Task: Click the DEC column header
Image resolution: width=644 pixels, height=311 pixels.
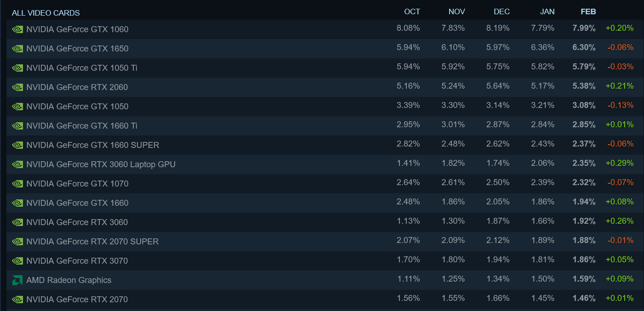Action: point(502,12)
